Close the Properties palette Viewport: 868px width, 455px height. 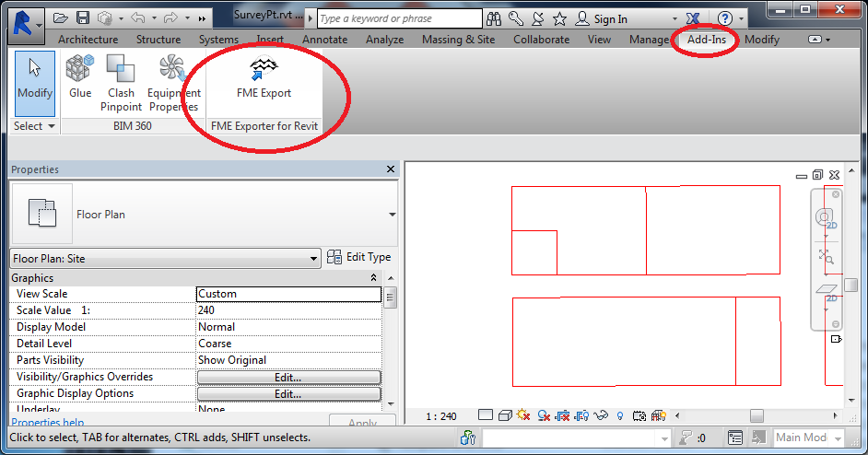[x=391, y=169]
